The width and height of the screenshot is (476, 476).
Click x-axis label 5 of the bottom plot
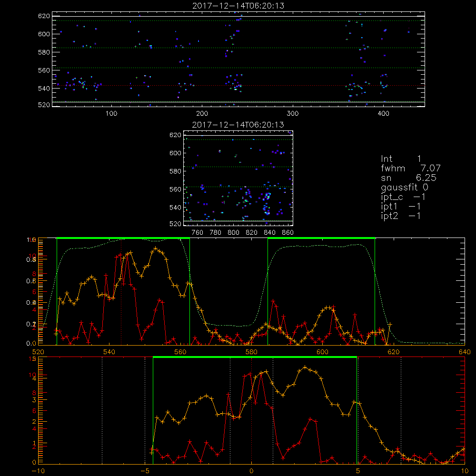coord(358,471)
